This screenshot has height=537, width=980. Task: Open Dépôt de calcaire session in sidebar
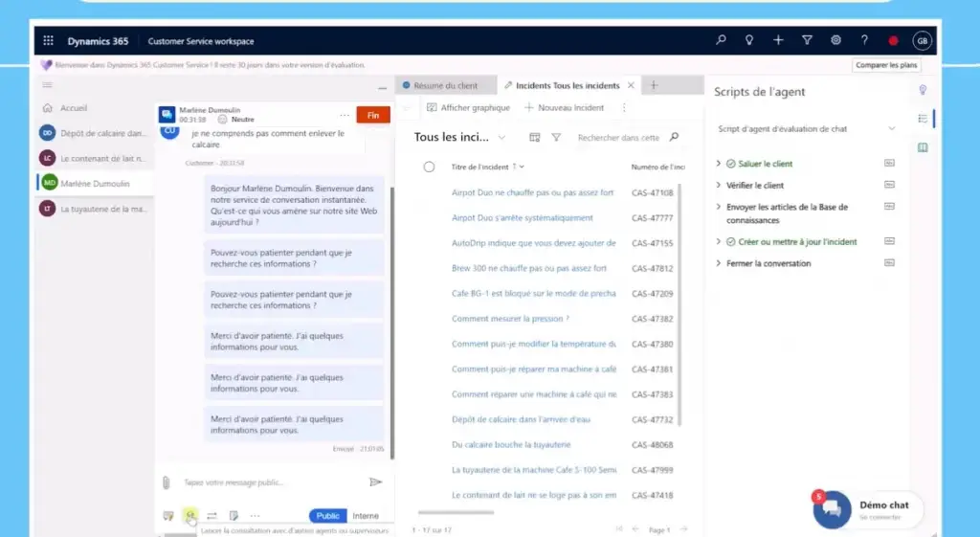coord(94,133)
